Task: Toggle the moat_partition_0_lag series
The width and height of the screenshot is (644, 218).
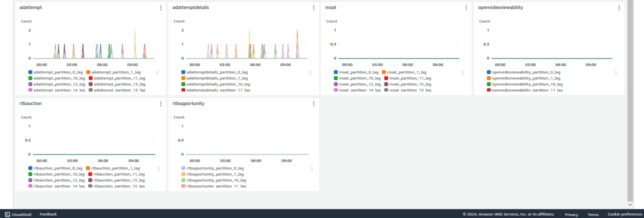Action: 356,72
